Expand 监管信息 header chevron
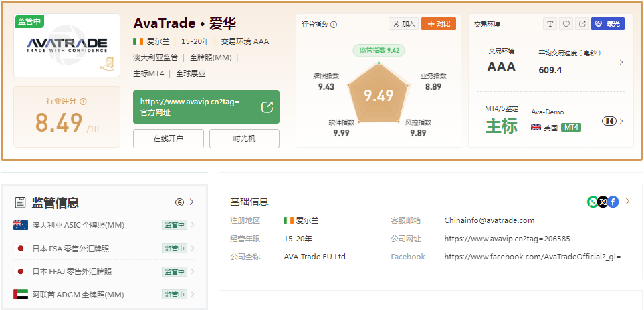Viewport: 644px width, 310px height. 191,202
